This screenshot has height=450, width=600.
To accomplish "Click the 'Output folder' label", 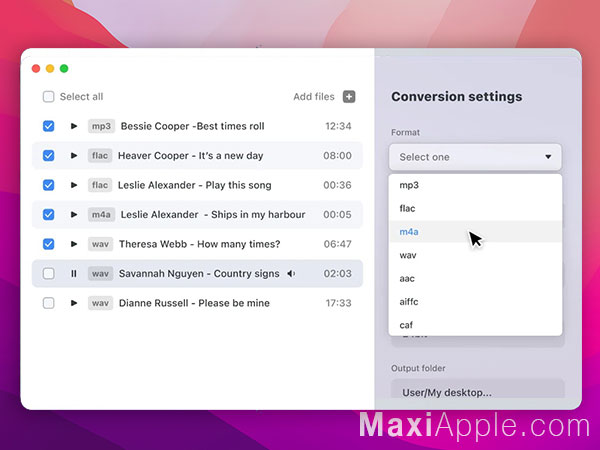I will tap(418, 368).
